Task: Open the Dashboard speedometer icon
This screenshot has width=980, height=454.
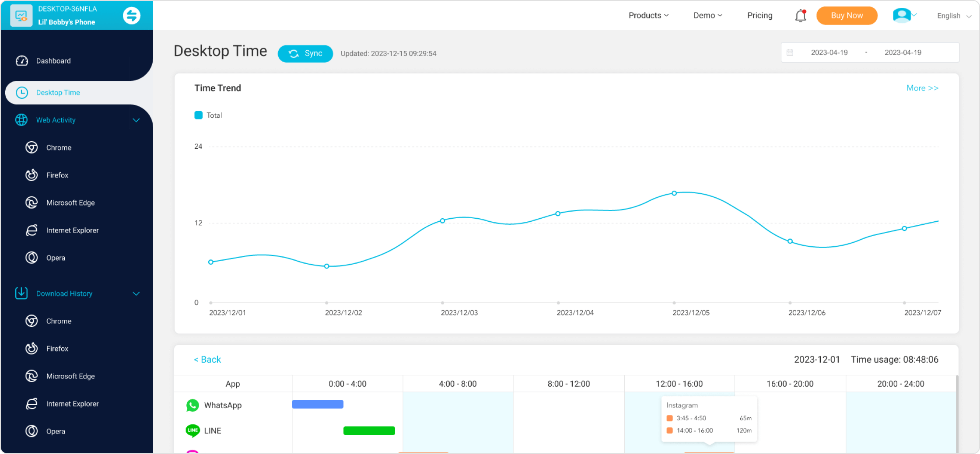Action: 22,61
